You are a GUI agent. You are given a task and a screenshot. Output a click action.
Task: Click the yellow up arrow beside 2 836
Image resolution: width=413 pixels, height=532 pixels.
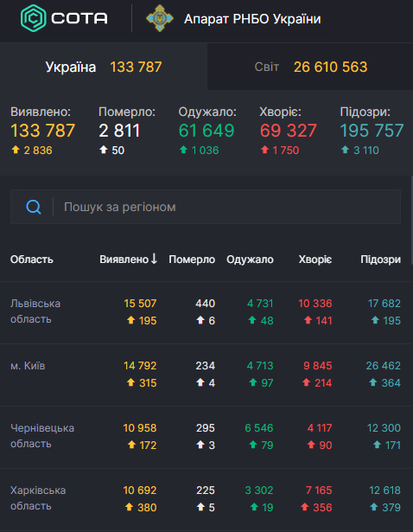(x=16, y=150)
